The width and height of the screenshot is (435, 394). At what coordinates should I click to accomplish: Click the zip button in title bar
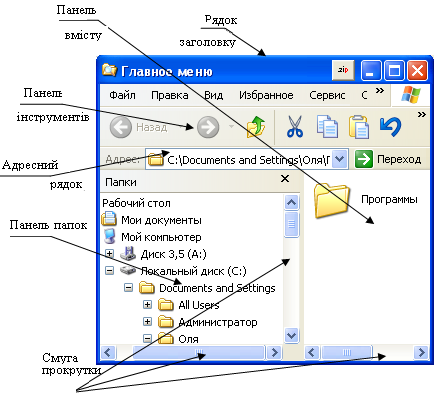click(343, 70)
